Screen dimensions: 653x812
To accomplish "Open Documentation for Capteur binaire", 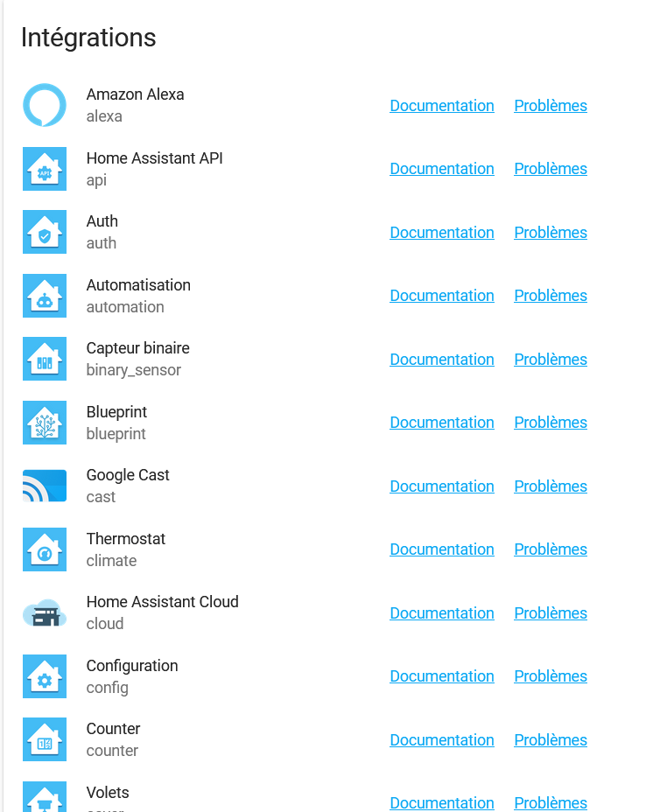I will tap(441, 360).
